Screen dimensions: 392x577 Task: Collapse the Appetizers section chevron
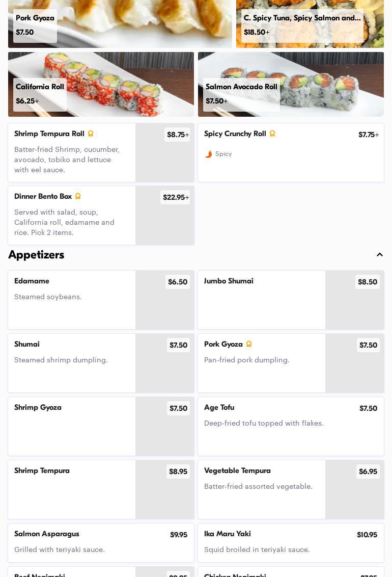pyautogui.click(x=380, y=255)
